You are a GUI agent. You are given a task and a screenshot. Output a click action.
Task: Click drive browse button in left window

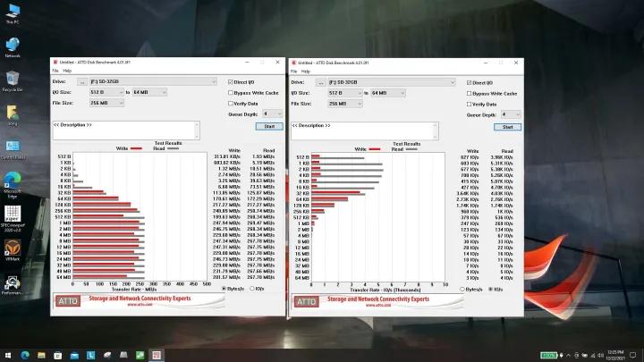[82, 82]
